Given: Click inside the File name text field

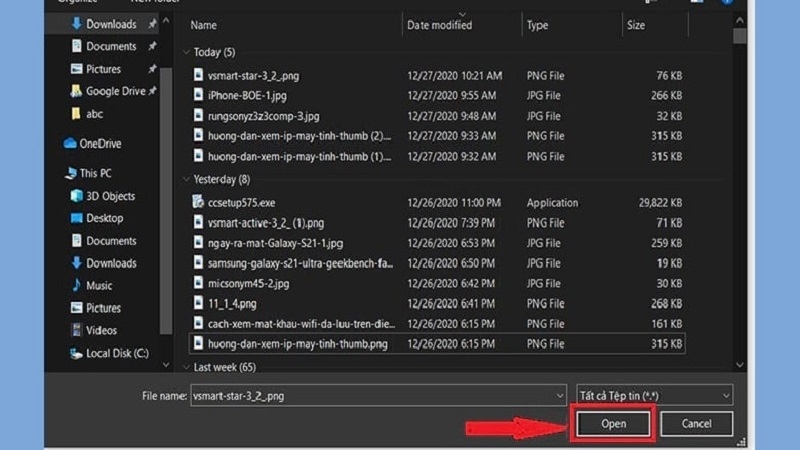Looking at the screenshot, I should (x=370, y=395).
